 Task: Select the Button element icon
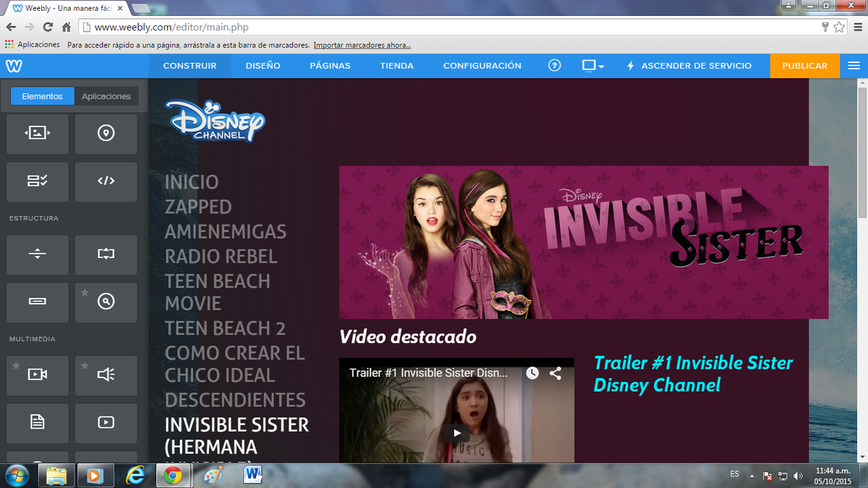[x=38, y=302]
